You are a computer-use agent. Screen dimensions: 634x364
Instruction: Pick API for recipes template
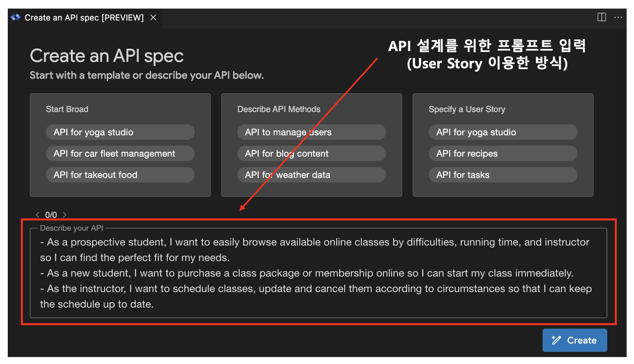[503, 153]
